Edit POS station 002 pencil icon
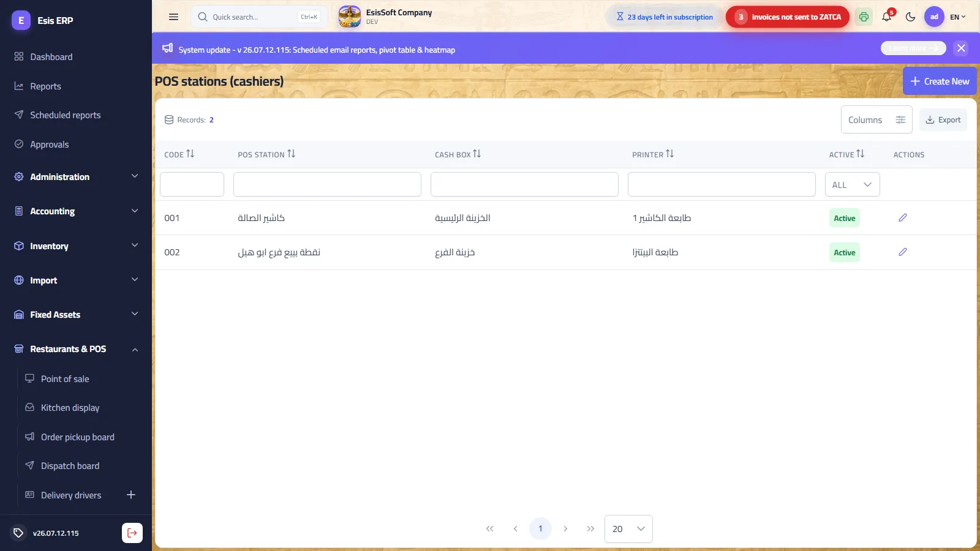980x551 pixels. (x=902, y=252)
